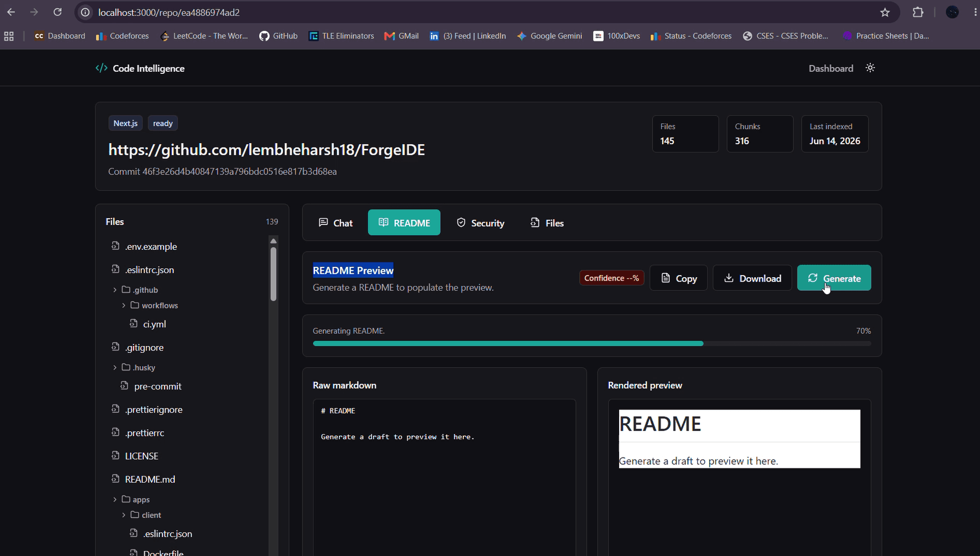Open the .prettierrc file
This screenshot has width=980, height=556.
138,432
